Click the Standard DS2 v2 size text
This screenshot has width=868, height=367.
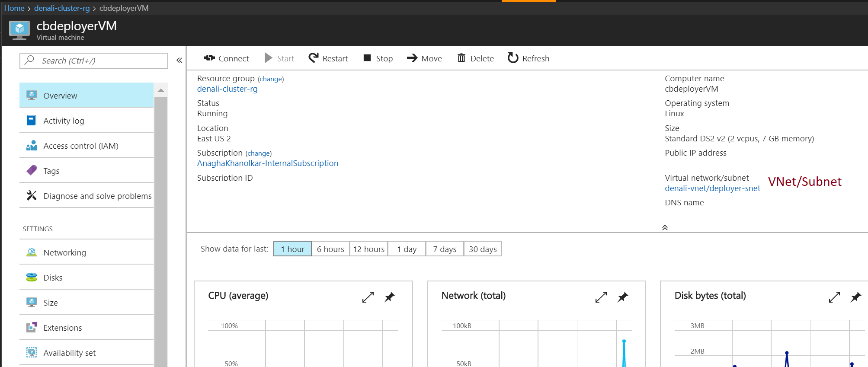tap(739, 138)
